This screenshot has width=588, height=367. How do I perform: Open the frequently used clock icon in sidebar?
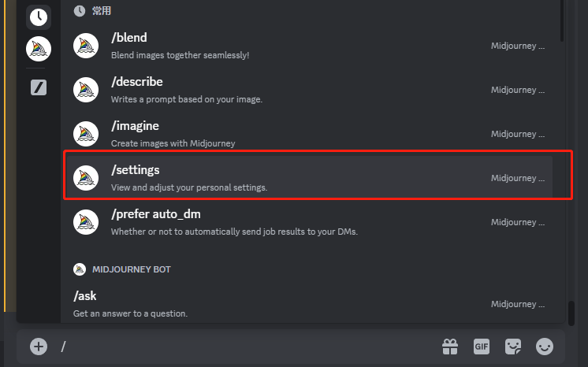tap(39, 17)
